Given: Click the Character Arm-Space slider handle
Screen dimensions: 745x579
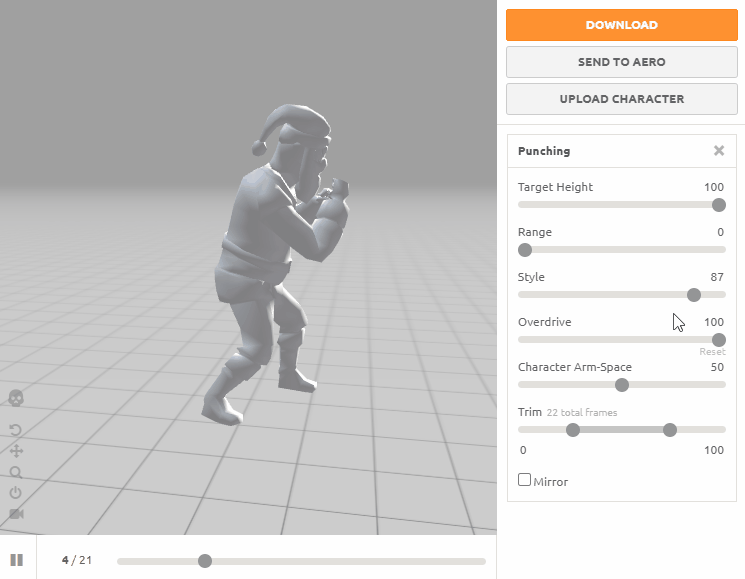Looking at the screenshot, I should click(x=622, y=385).
